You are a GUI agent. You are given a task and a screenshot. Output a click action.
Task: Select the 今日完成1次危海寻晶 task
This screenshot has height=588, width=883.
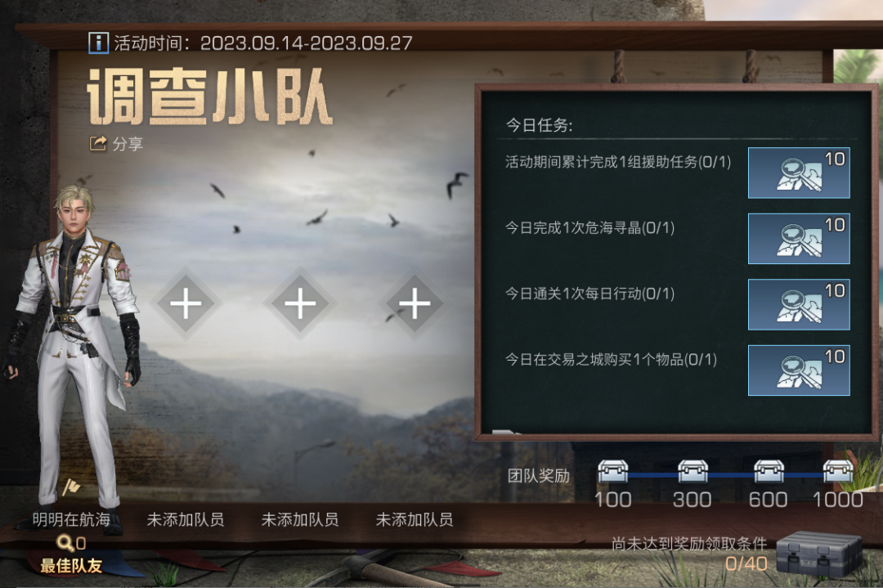click(589, 228)
